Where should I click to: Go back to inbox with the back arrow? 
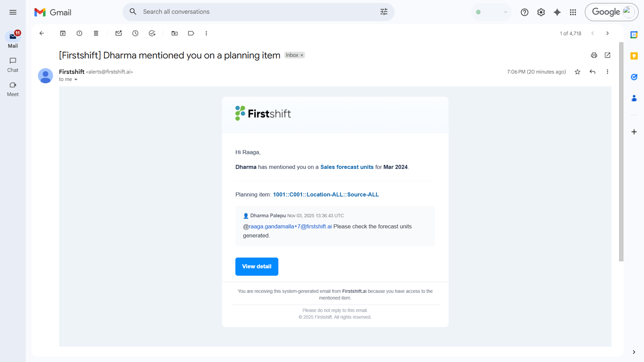tap(42, 33)
